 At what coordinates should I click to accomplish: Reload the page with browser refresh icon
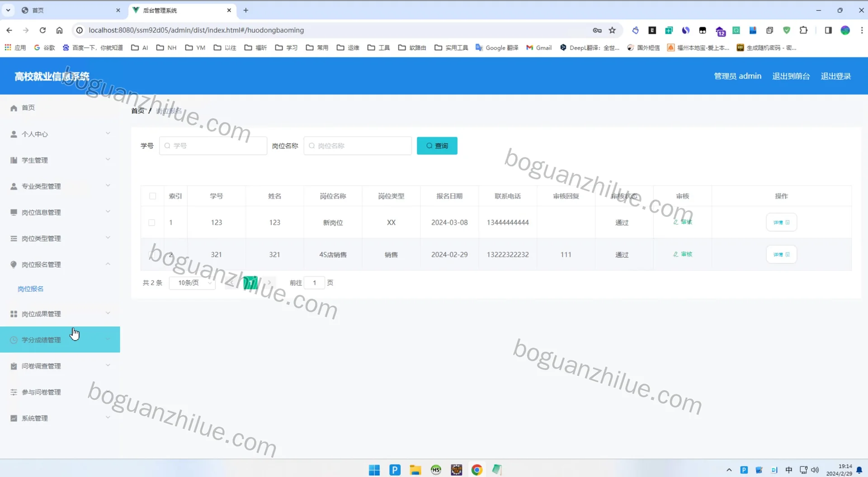click(42, 30)
